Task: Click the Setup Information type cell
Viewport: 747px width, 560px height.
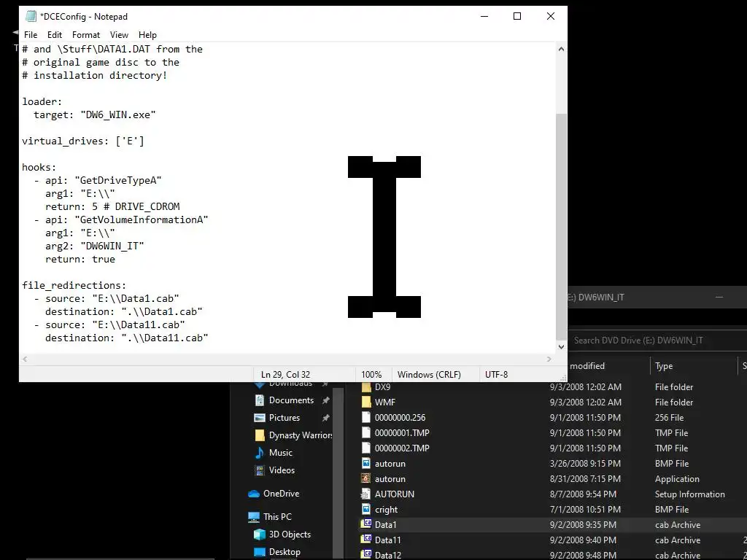Action: click(x=690, y=494)
